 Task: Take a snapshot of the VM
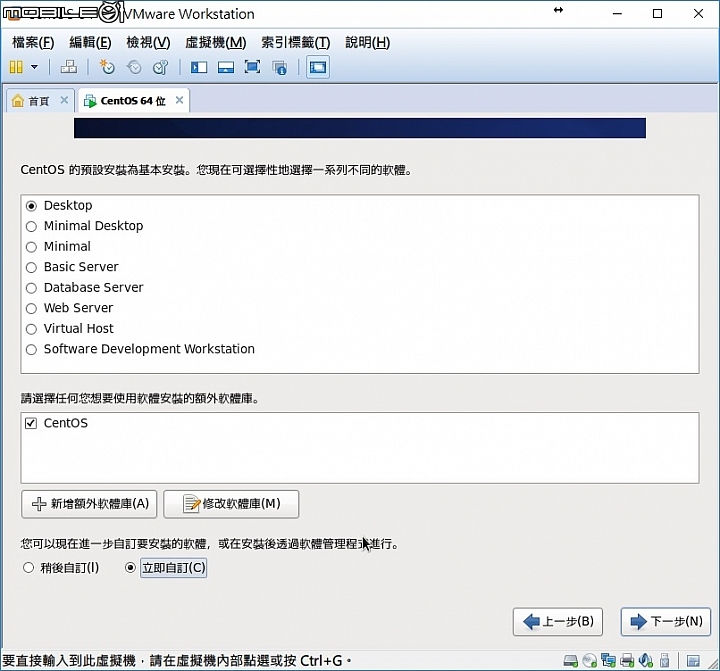pyautogui.click(x=107, y=68)
